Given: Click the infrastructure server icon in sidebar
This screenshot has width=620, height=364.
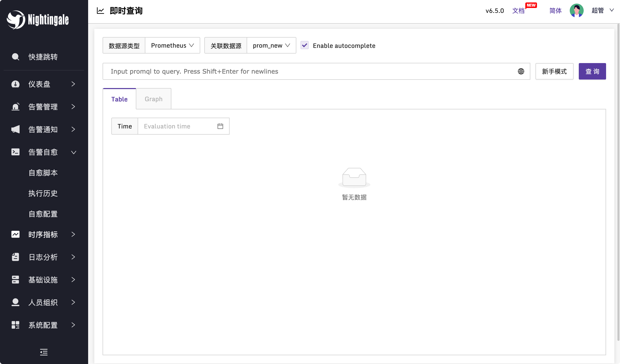Looking at the screenshot, I should tap(15, 280).
